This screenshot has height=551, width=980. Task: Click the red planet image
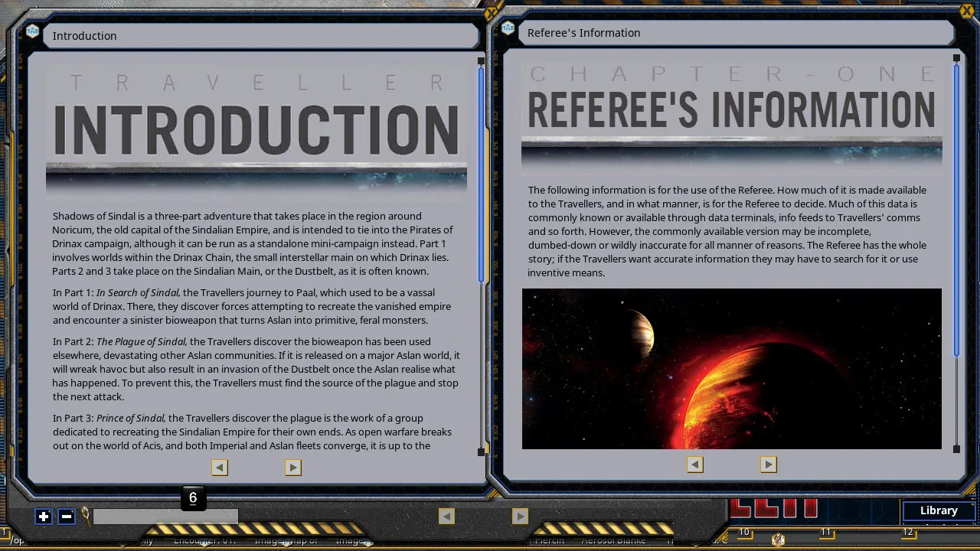pyautogui.click(x=731, y=369)
